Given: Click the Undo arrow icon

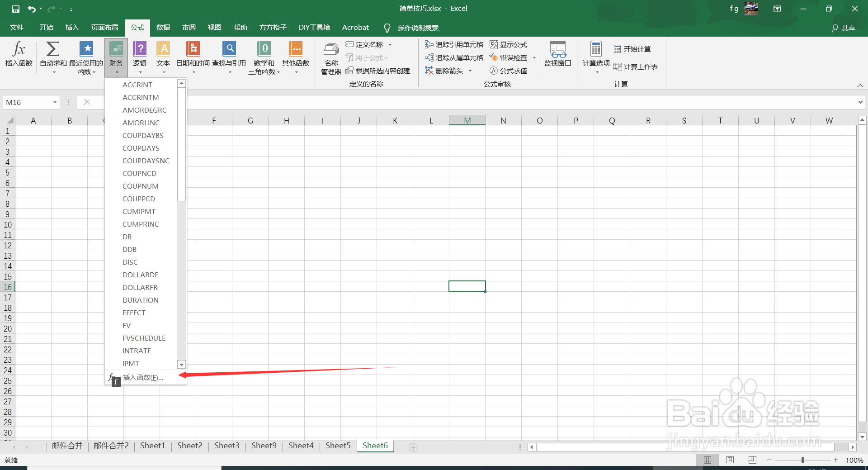Looking at the screenshot, I should click(x=31, y=9).
